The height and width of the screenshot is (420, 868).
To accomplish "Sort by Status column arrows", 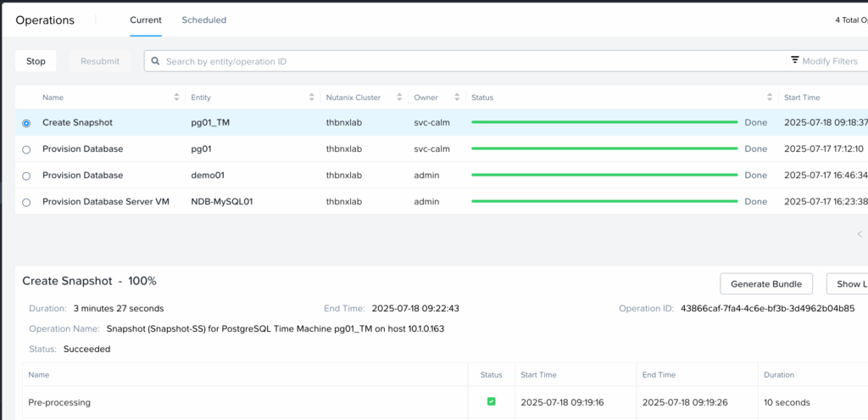I will pos(770,98).
